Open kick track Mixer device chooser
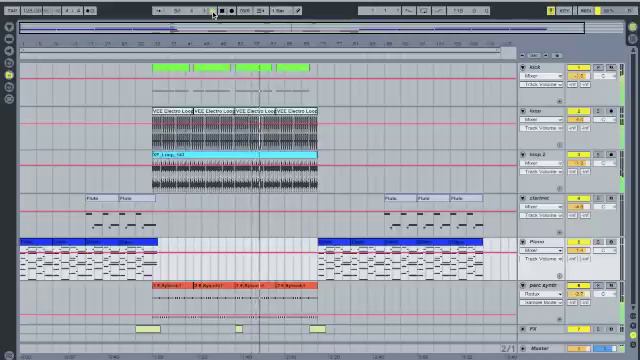Screen dimensions: 640x360 tap(541, 76)
